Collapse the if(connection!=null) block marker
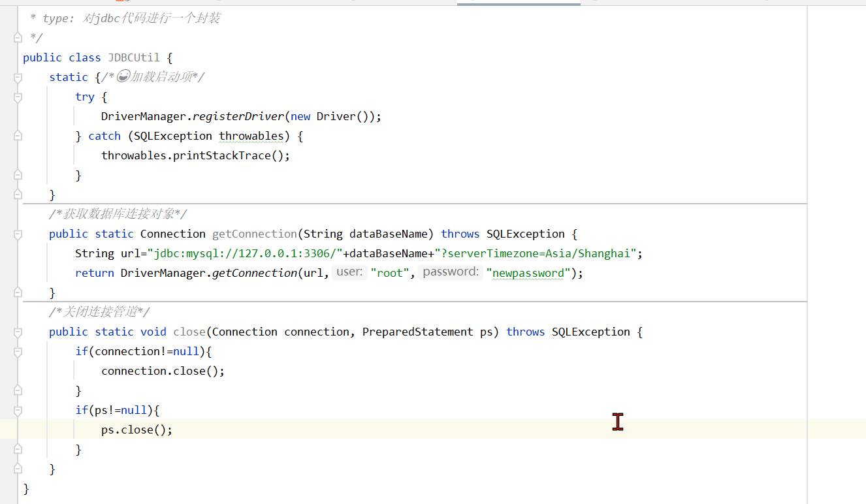 (x=18, y=352)
